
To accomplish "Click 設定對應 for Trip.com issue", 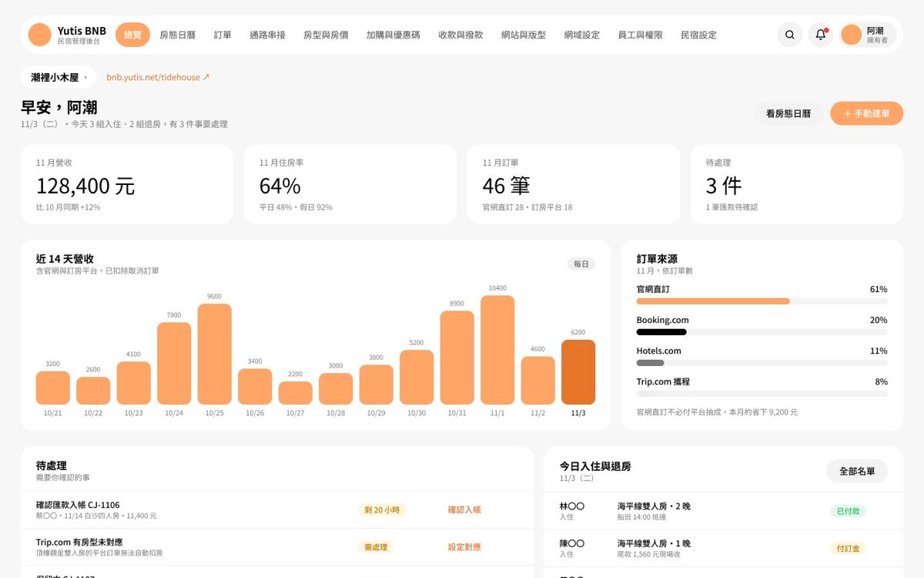I will pyautogui.click(x=464, y=547).
